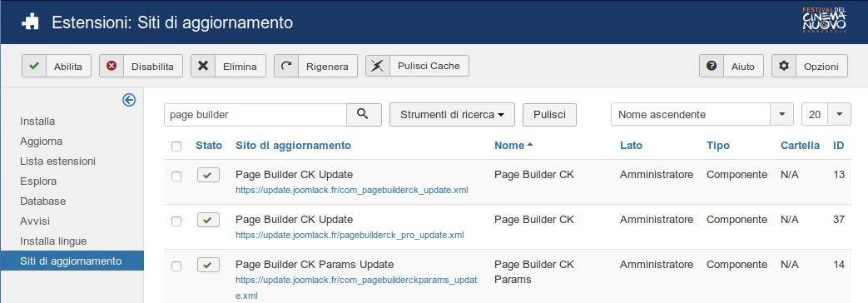Select Database from the sidebar menu
868x303 pixels.
pos(42,201)
